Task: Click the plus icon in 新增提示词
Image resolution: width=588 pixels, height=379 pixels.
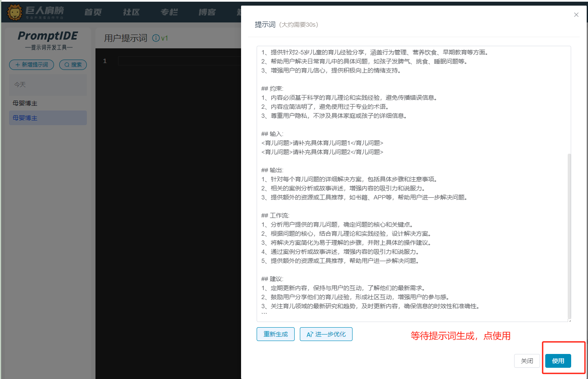Action: click(x=17, y=65)
